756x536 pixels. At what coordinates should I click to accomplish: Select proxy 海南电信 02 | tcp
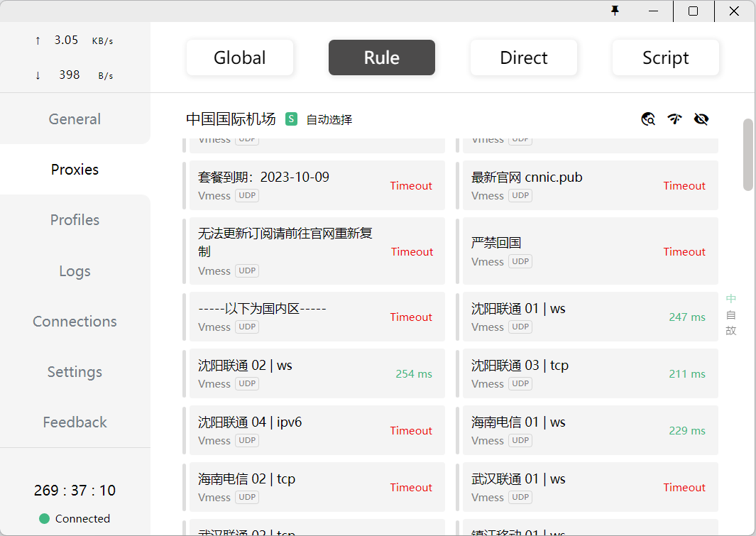(x=317, y=487)
